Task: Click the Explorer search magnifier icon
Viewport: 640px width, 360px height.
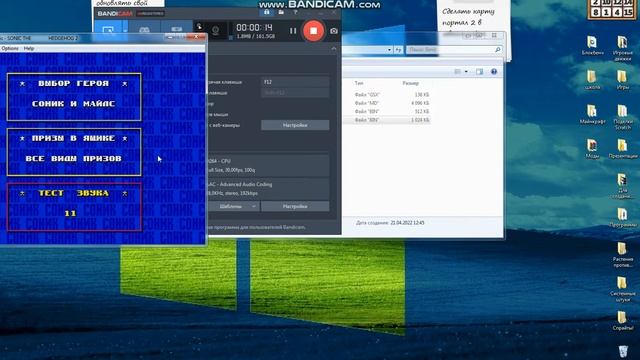Action: pos(498,50)
